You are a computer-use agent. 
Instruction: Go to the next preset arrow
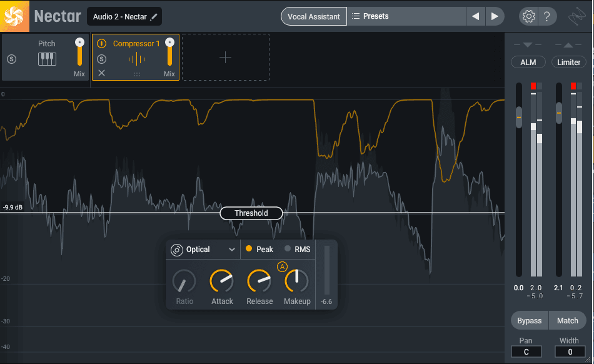(495, 16)
